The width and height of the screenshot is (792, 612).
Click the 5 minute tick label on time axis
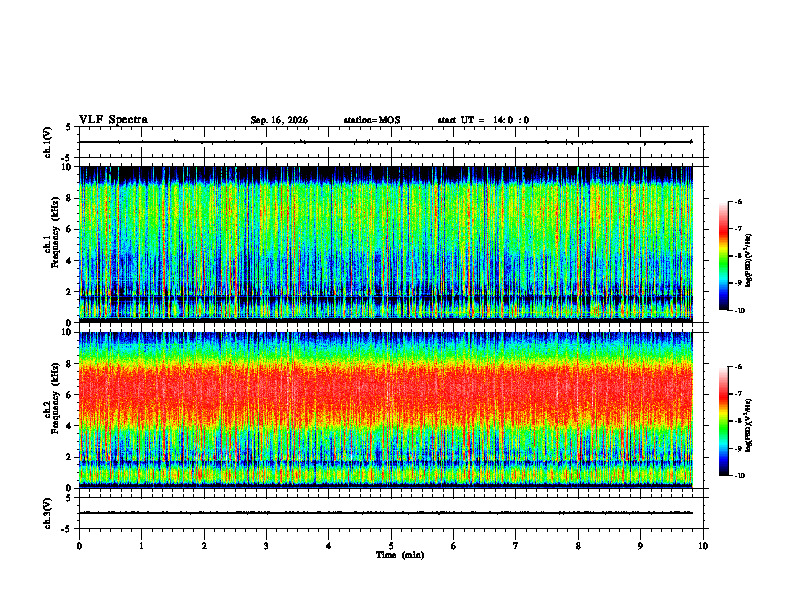coord(391,546)
